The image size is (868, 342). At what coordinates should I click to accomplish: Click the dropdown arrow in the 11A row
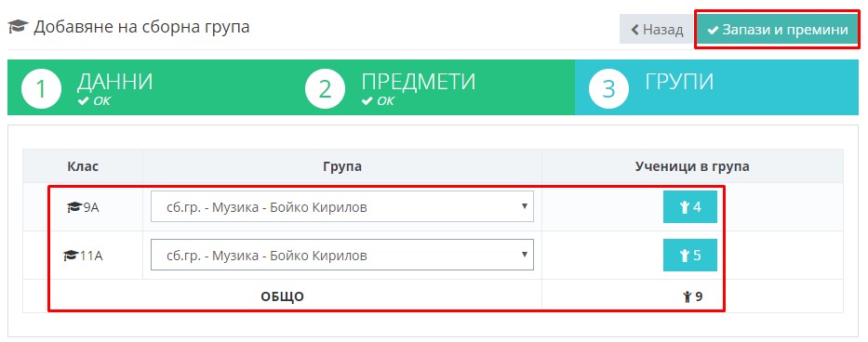(524, 254)
